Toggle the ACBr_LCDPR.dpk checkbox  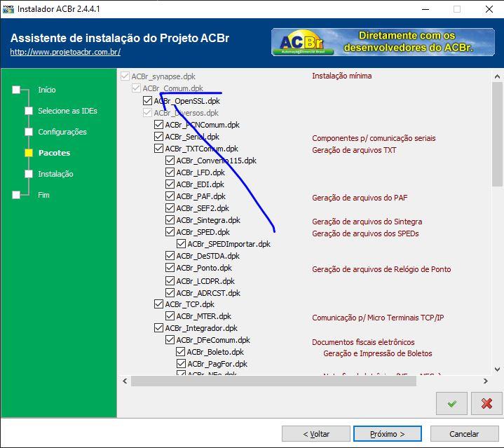point(170,280)
